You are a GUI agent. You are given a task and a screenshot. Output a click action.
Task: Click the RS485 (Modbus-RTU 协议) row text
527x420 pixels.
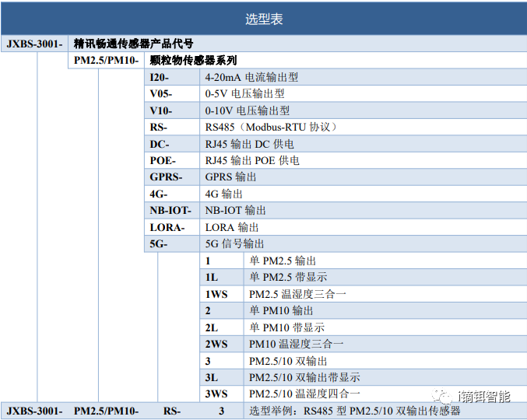tap(271, 127)
